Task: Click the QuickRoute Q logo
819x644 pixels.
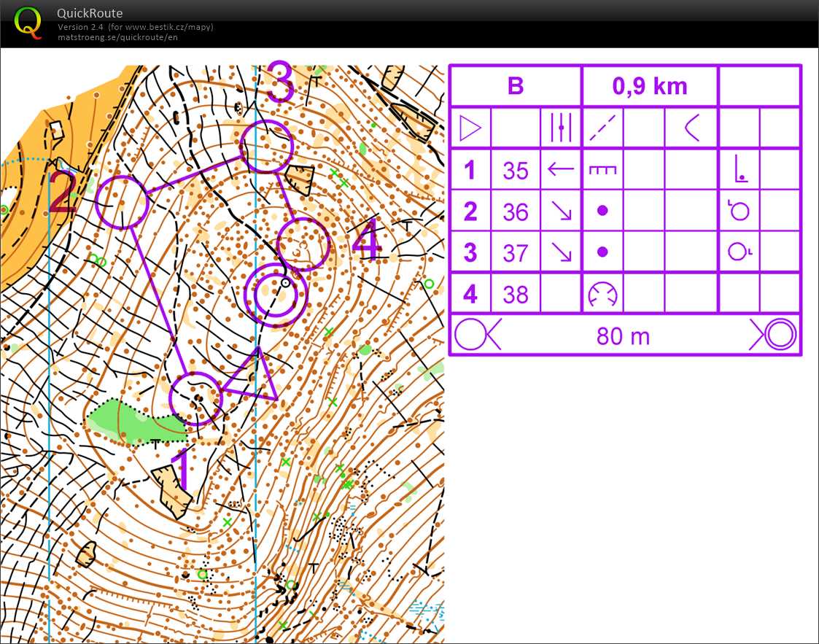Action: tap(28, 22)
